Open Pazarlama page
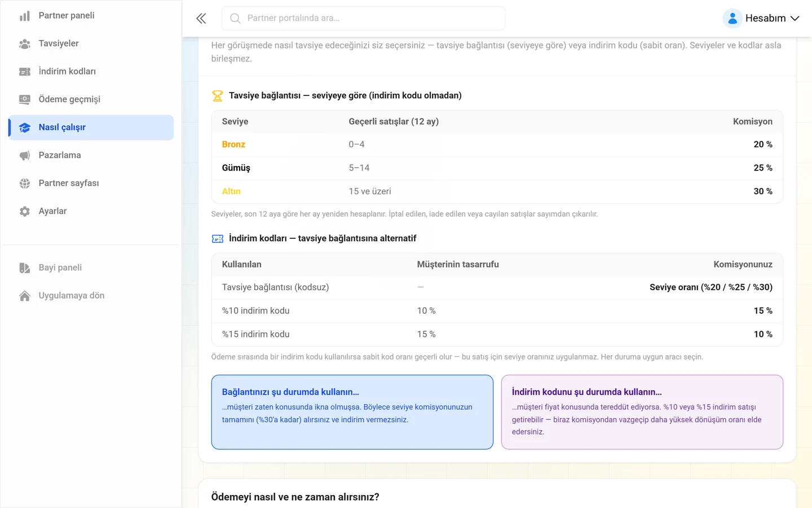This screenshot has height=508, width=812. 91,155
